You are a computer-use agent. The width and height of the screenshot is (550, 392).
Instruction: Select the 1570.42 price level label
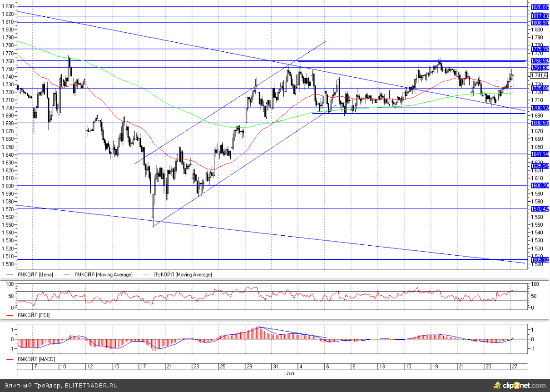point(540,209)
